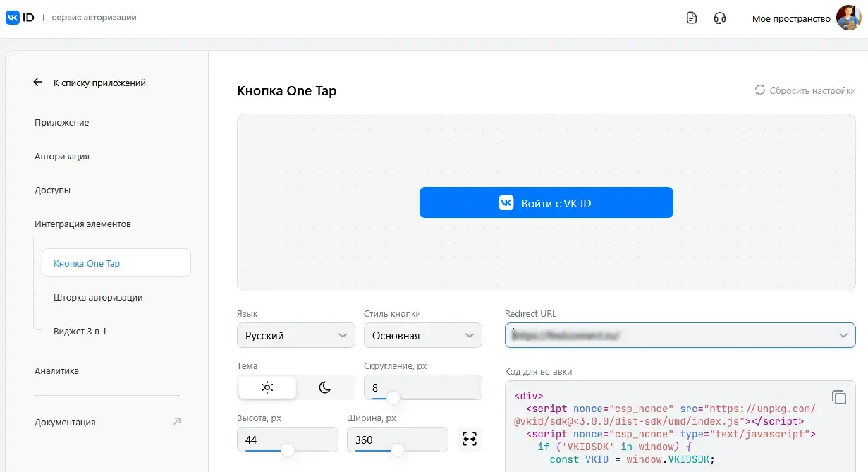Click the Кнопка One Tap heading
The height and width of the screenshot is (472, 868).
pos(287,91)
